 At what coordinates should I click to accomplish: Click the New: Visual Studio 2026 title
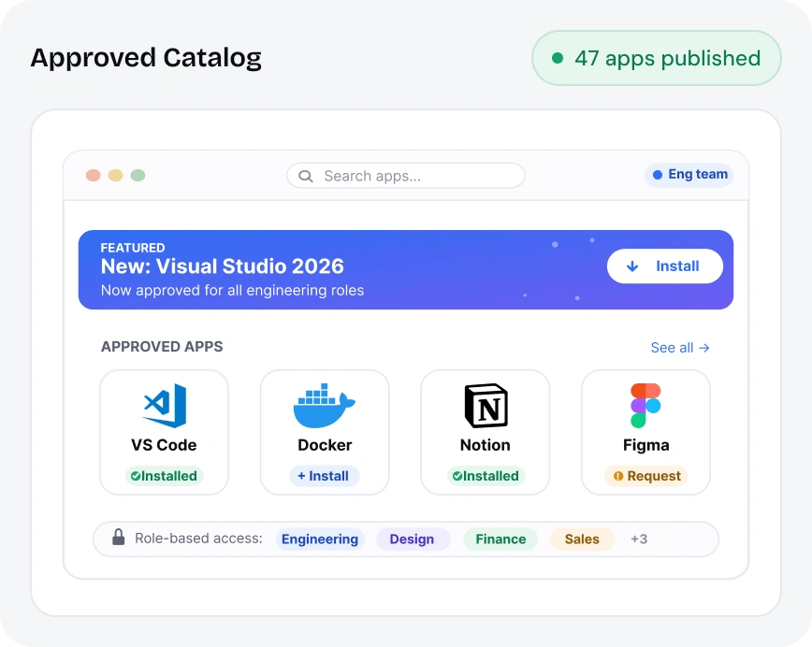click(x=222, y=266)
